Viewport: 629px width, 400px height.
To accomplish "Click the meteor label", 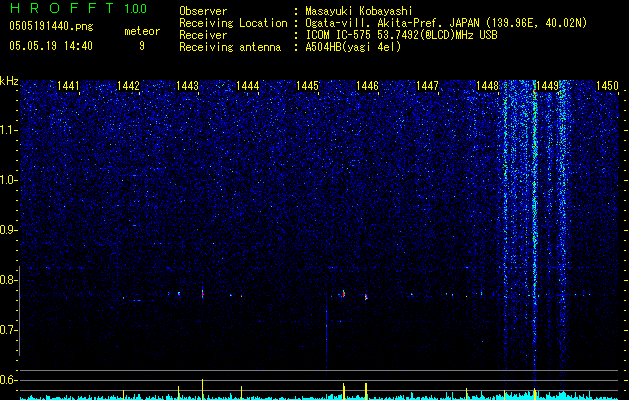I will [x=142, y=31].
